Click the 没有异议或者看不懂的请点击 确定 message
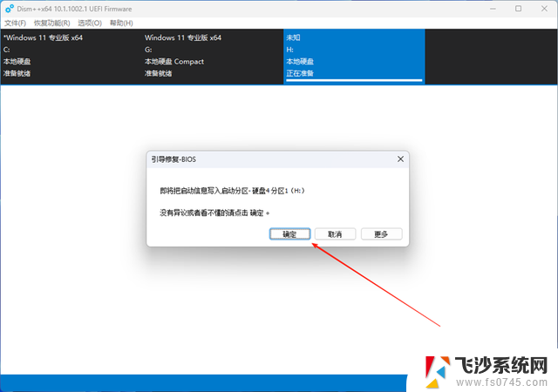Viewport: 558px width, 392px height. [214, 213]
